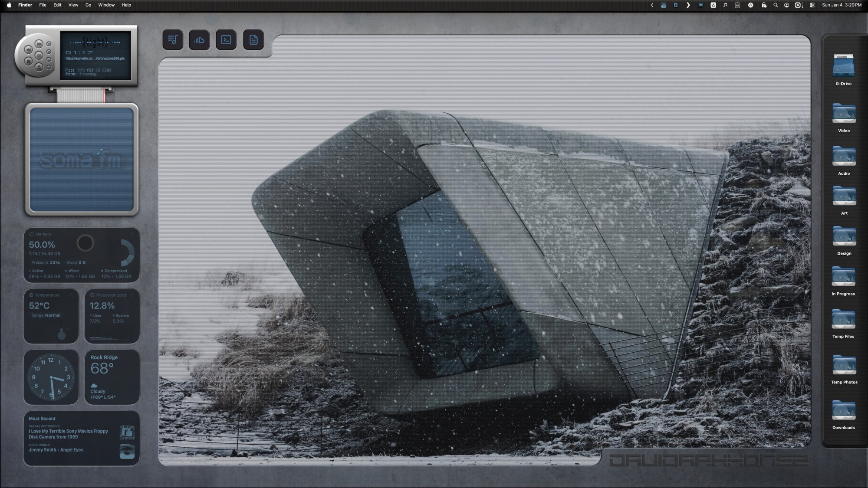The image size is (868, 488).
Task: Open the Finder View menu
Action: click(x=73, y=5)
